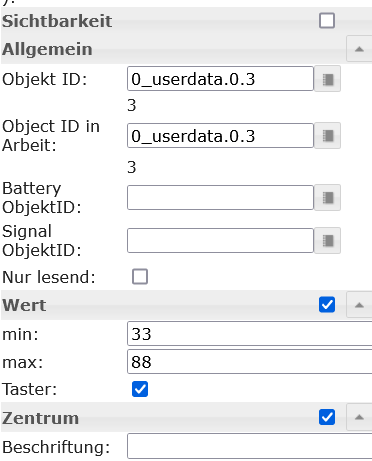Uncheck the Wert section checkbox

327,305
